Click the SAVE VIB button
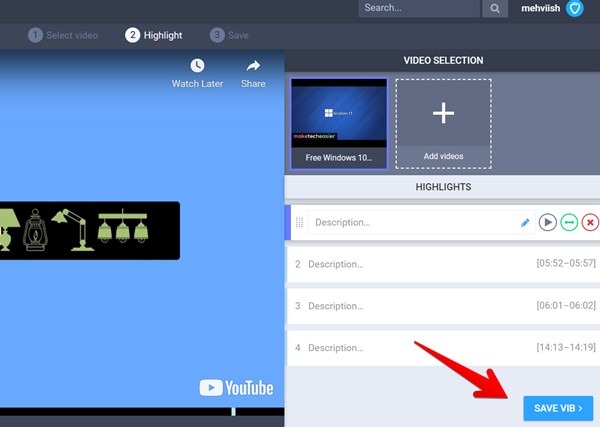This screenshot has width=600, height=427. click(558, 408)
